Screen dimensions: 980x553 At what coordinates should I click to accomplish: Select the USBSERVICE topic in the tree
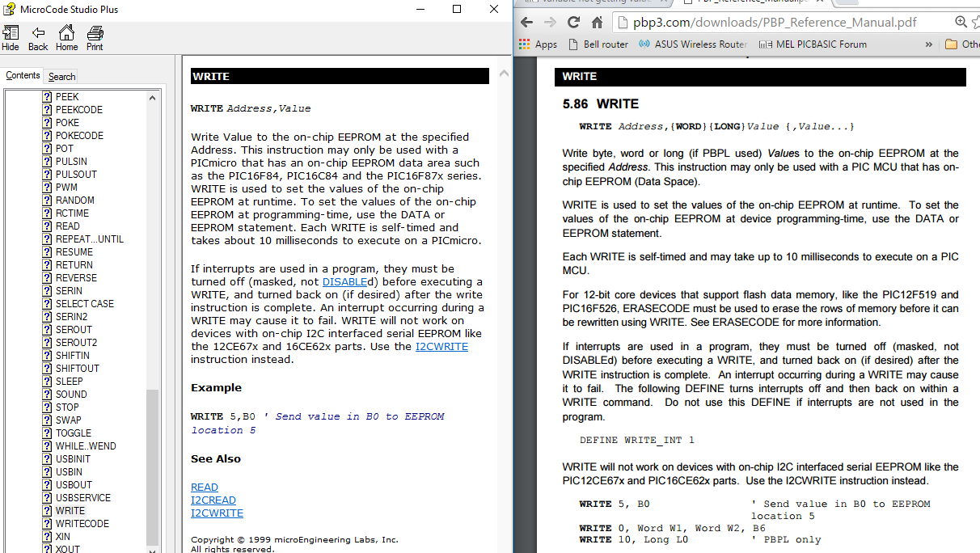(x=82, y=498)
